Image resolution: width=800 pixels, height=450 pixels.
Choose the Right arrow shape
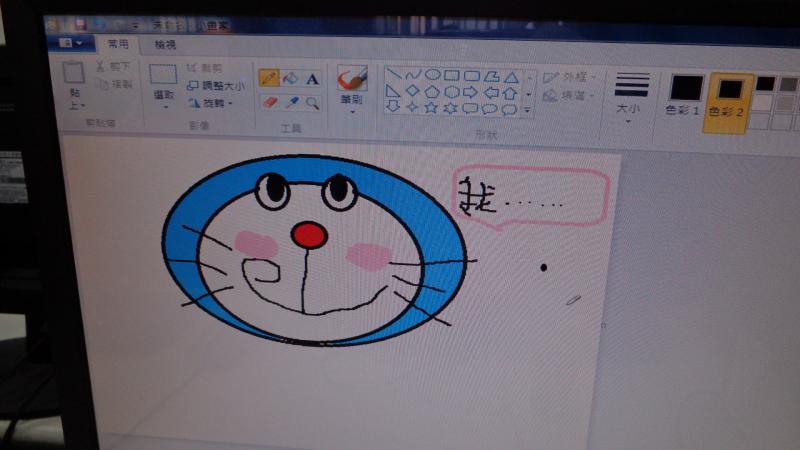tap(470, 92)
